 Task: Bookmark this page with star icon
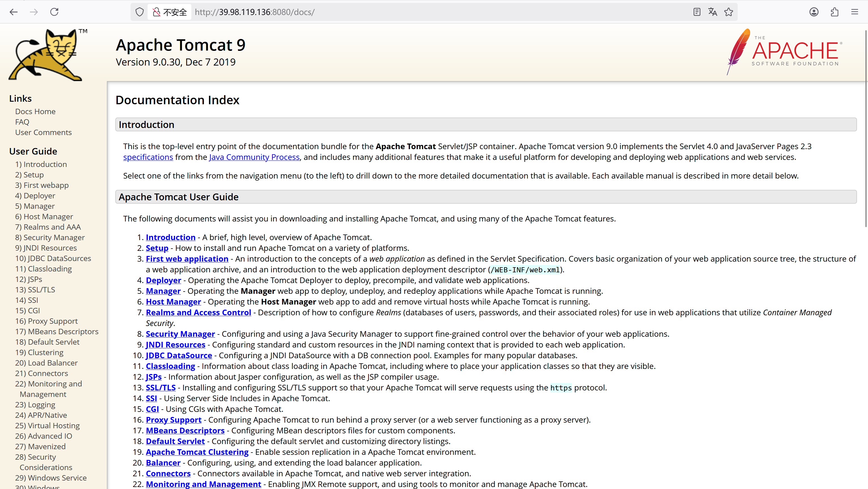click(728, 12)
